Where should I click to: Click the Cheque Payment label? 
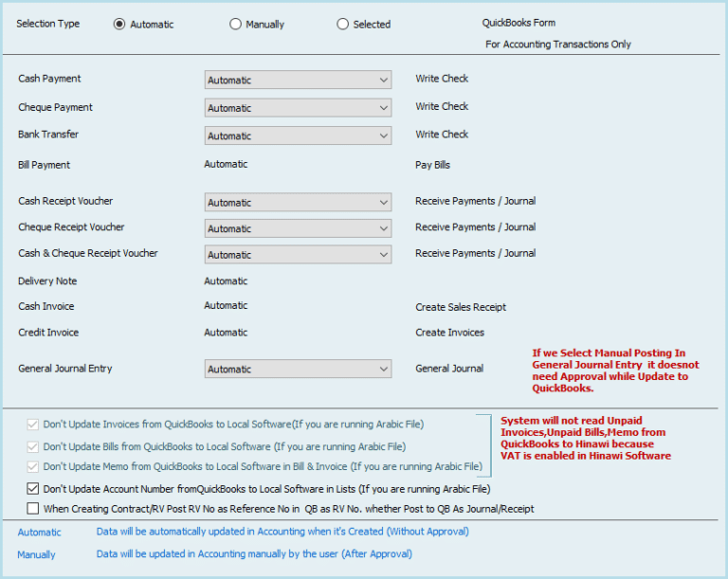[x=55, y=107]
